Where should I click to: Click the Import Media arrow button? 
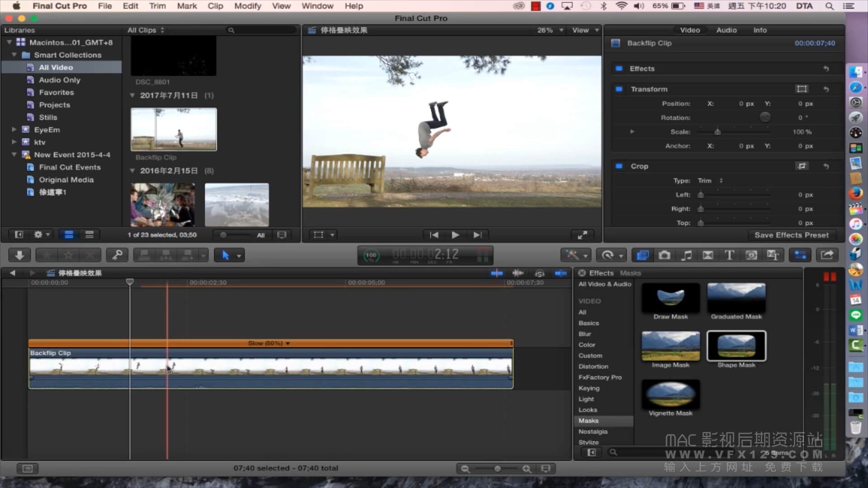(19, 255)
